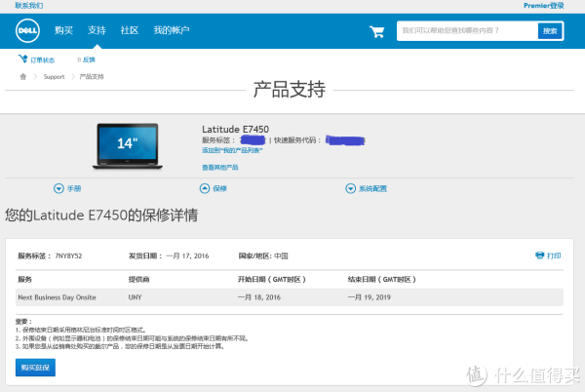Click the Premier登录 link
Screen dimensions: 585x392
pyautogui.click(x=544, y=6)
